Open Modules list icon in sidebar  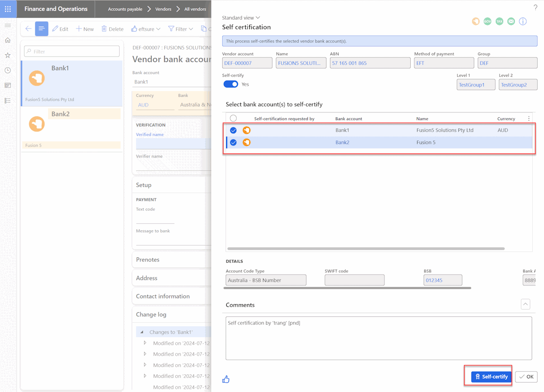pos(8,101)
